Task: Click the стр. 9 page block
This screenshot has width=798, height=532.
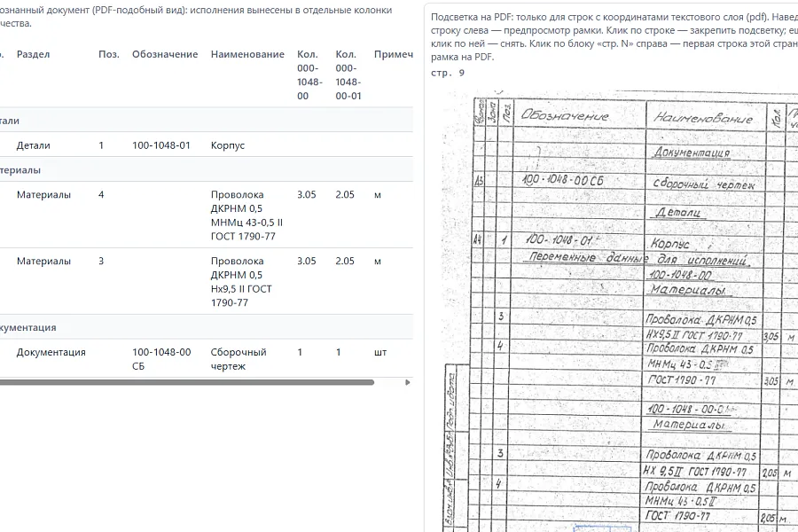Action: point(448,73)
